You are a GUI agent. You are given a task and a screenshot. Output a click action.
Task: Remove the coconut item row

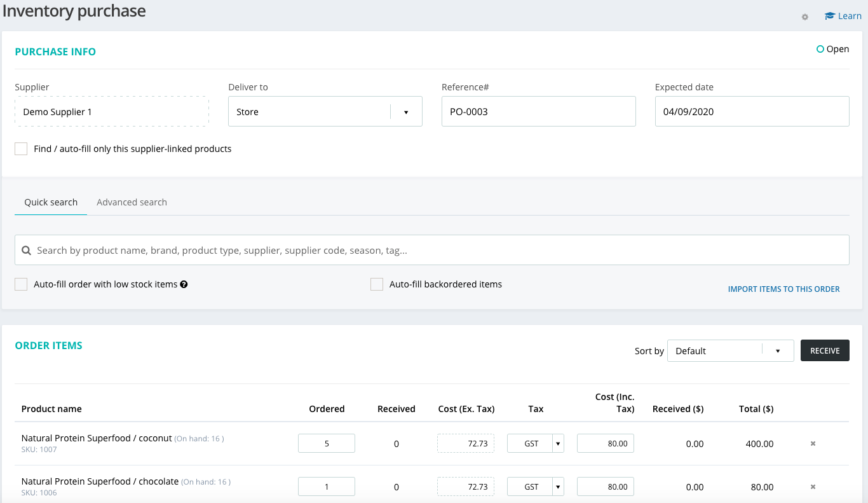pos(813,444)
